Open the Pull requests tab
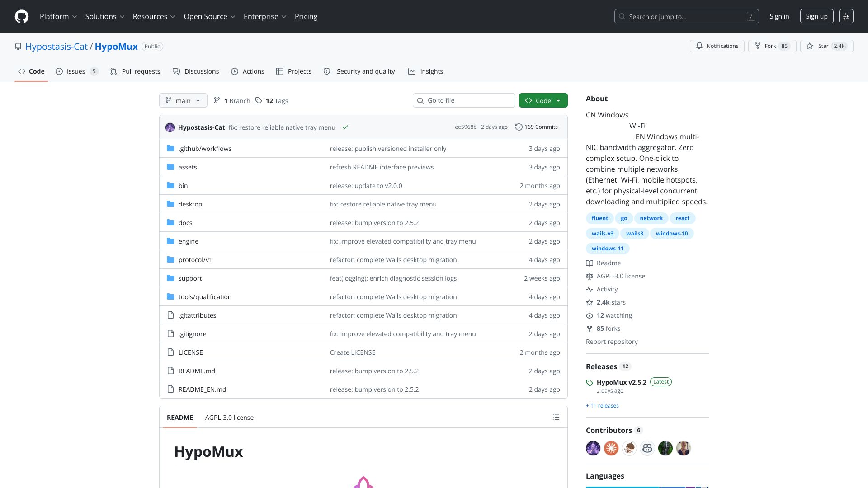The height and width of the screenshot is (488, 868). pos(135,71)
